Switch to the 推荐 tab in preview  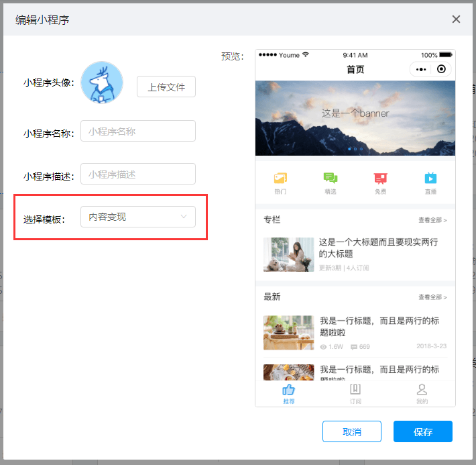pos(288,394)
